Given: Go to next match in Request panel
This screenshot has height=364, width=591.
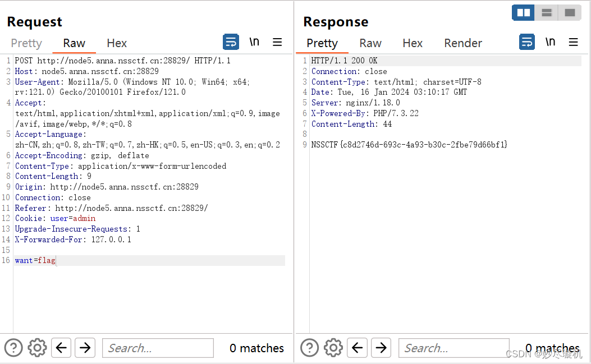Looking at the screenshot, I should pos(85,348).
